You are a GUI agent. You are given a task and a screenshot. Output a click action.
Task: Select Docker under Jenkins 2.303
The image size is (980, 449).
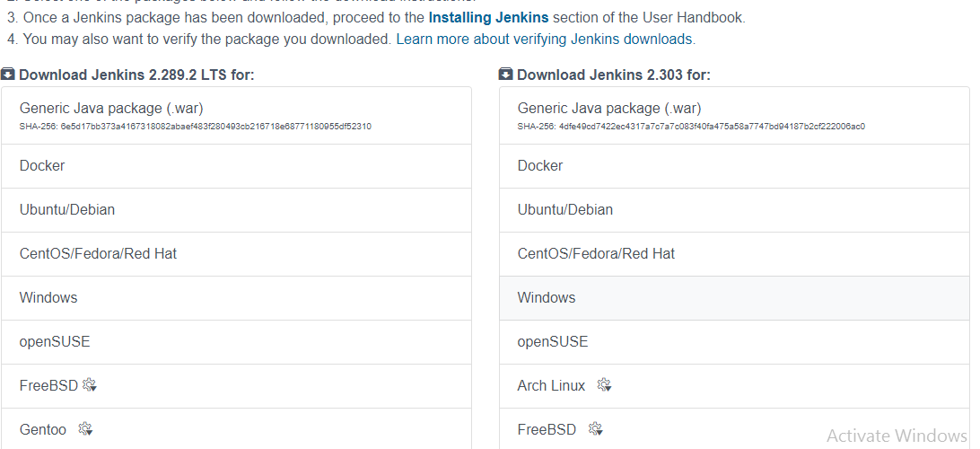pos(734,166)
